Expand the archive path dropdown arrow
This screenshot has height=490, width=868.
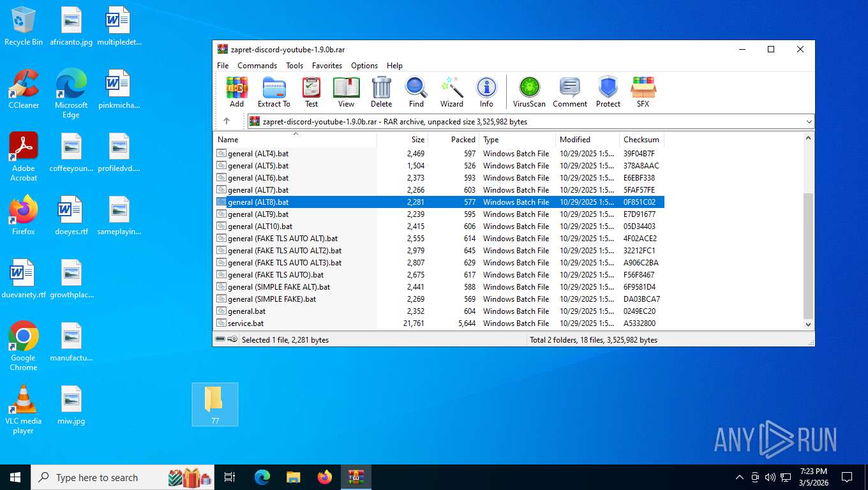point(809,121)
